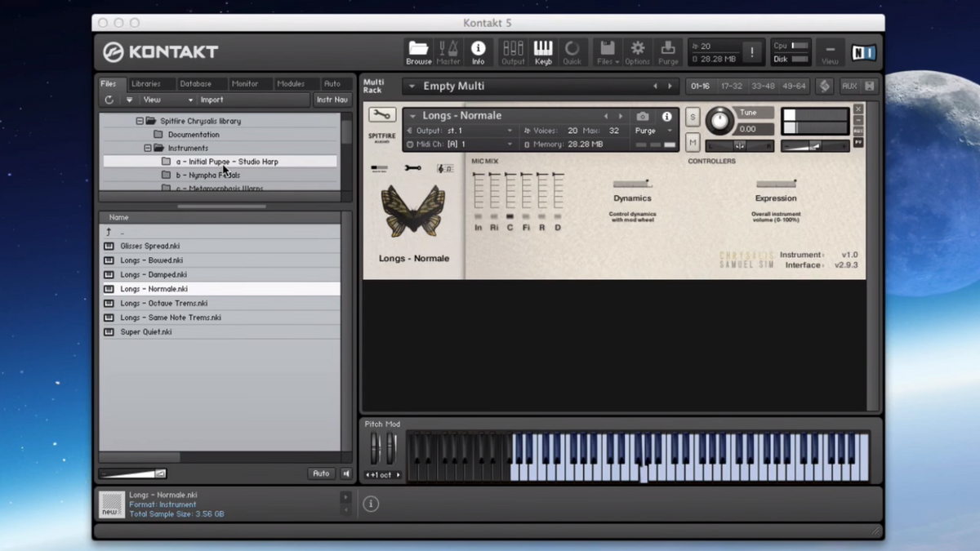Enable the C microphone toggle in Mic Mix
Viewport: 980px width, 551px height.
coord(510,216)
